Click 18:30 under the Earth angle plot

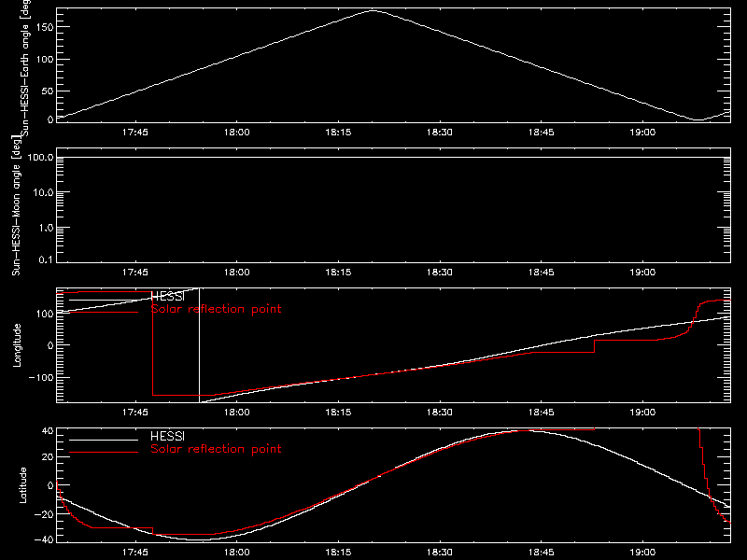(440, 133)
